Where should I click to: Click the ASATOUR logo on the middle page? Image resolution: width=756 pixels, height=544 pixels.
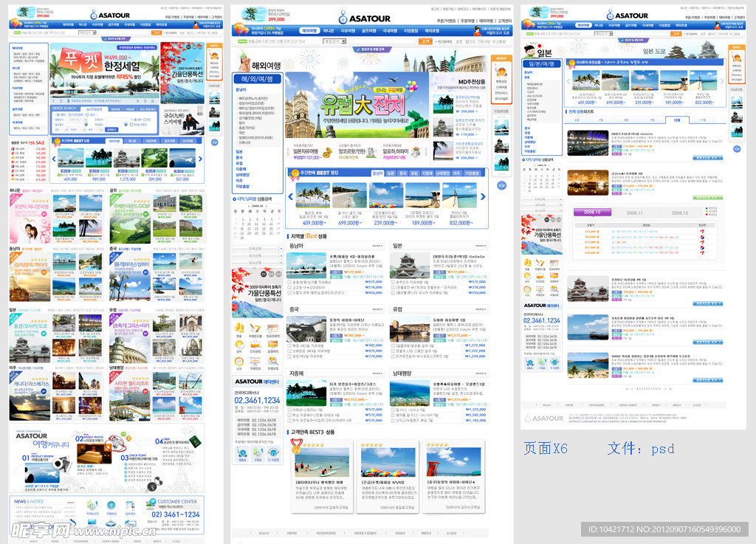click(365, 18)
